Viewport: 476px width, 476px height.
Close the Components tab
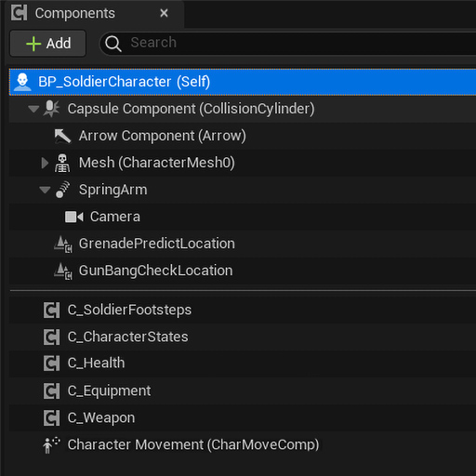click(x=164, y=13)
